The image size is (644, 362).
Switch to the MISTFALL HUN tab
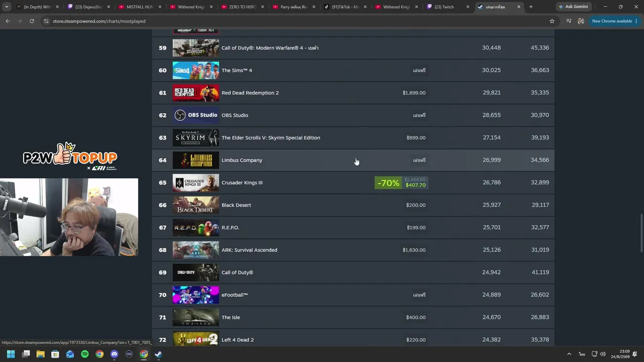coord(140,7)
